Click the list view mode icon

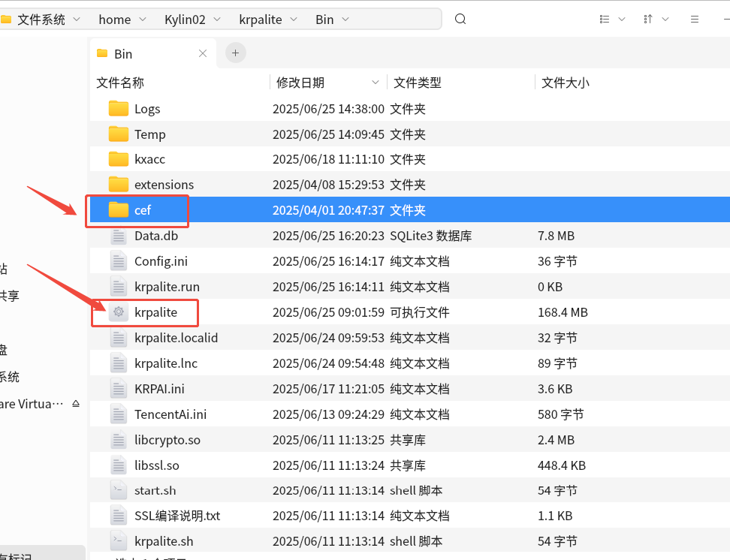point(605,19)
